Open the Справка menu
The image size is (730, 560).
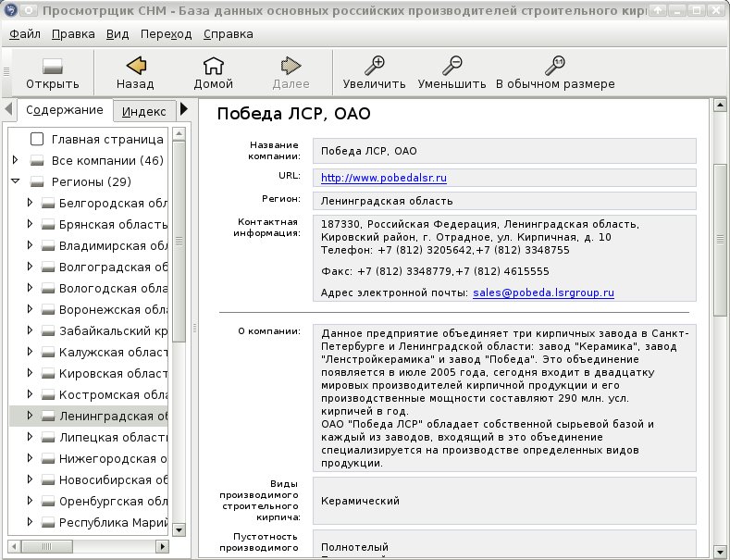pyautogui.click(x=229, y=34)
